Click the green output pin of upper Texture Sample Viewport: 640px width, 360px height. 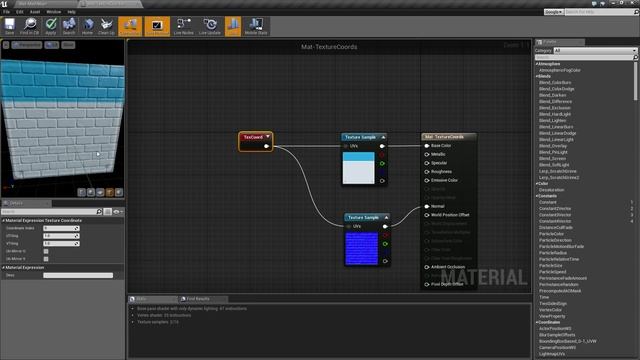[x=382, y=164]
